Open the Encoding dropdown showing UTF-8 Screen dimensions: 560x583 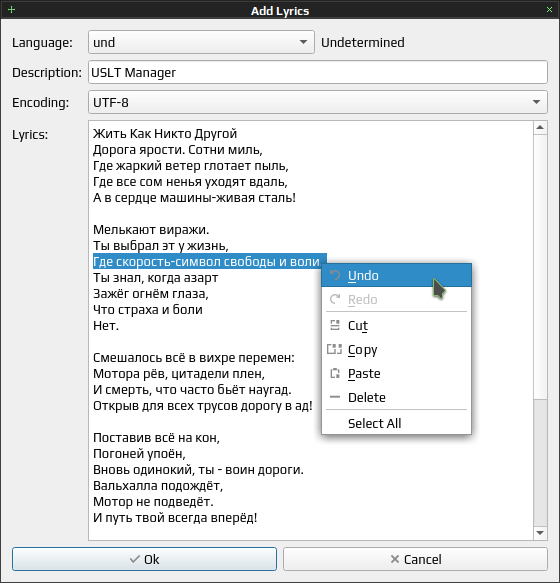(318, 102)
